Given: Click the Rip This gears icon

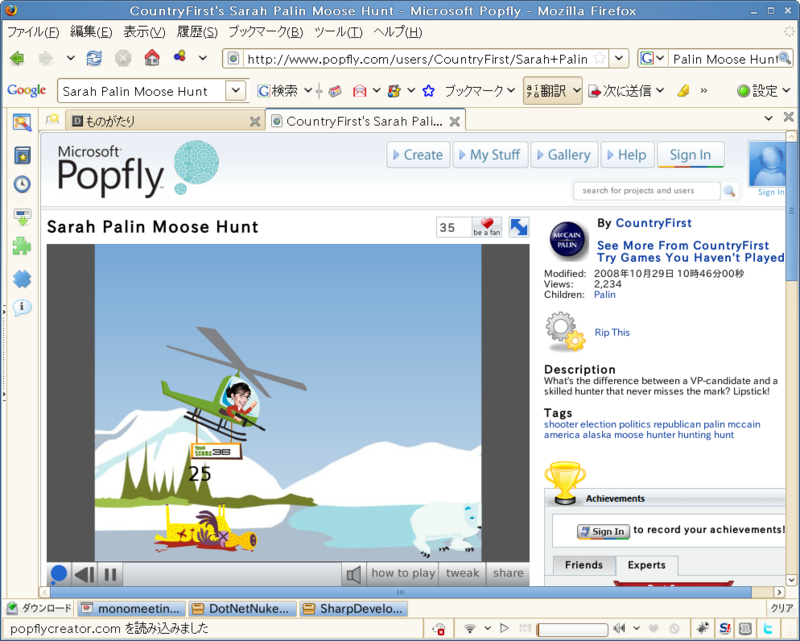Looking at the screenshot, I should [565, 332].
